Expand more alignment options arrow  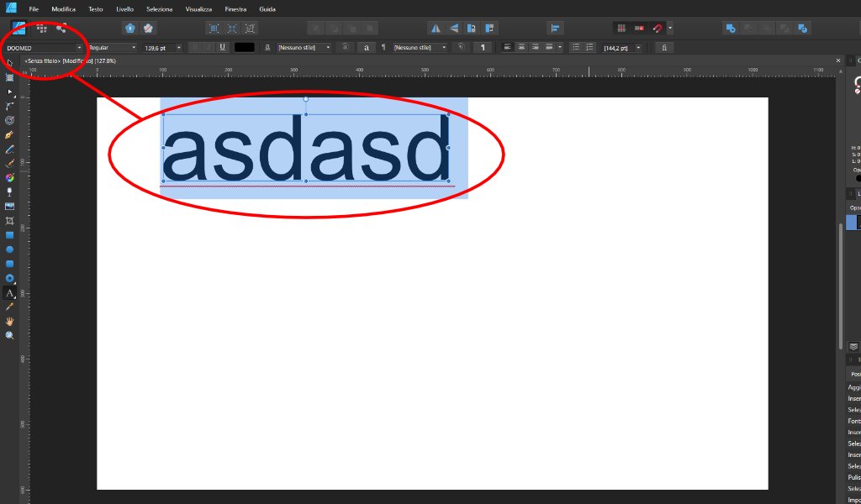[x=559, y=48]
